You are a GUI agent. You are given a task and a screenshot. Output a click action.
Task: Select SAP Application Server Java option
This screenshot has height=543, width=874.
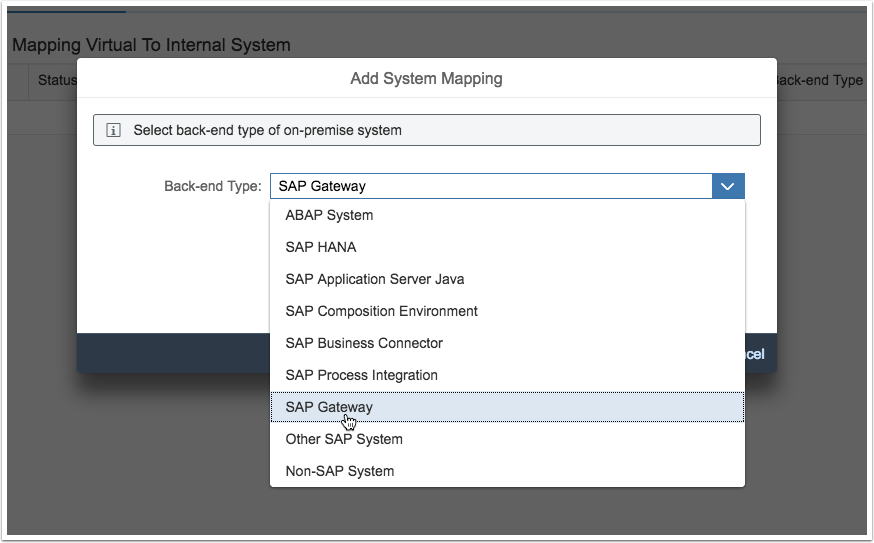(507, 279)
